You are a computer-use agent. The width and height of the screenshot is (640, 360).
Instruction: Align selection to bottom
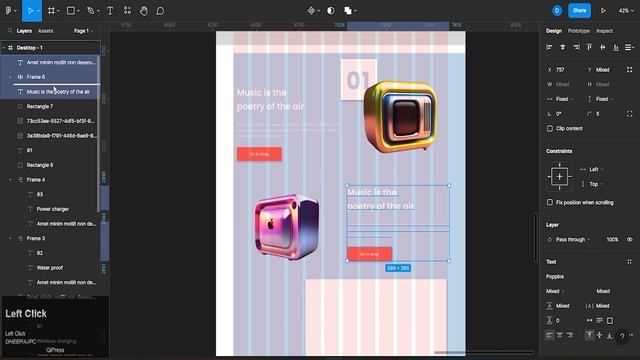coord(616,47)
